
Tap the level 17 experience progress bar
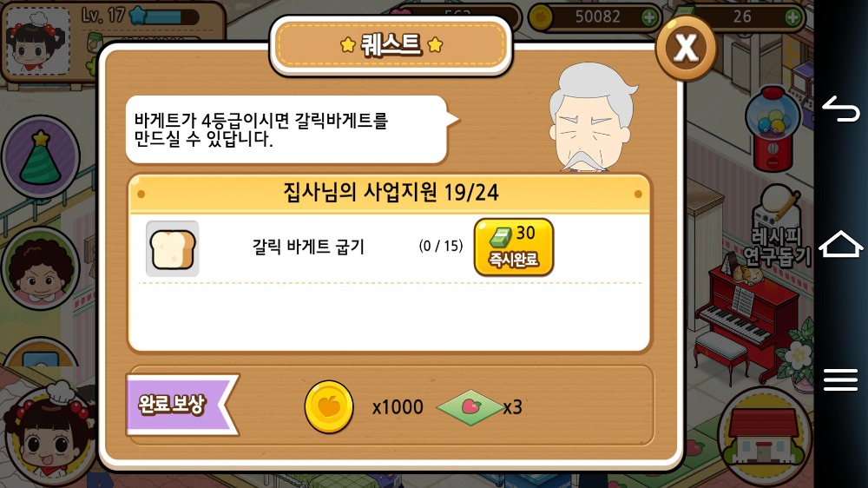point(165,16)
